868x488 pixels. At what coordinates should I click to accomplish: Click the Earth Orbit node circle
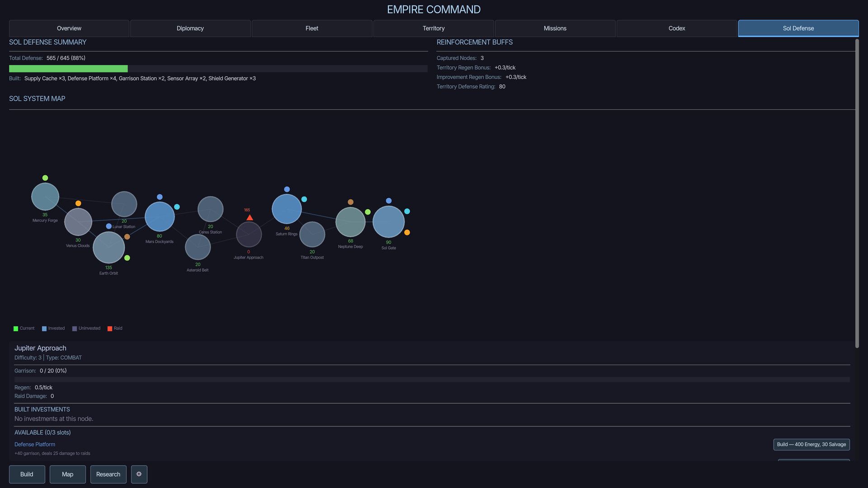[108, 248]
